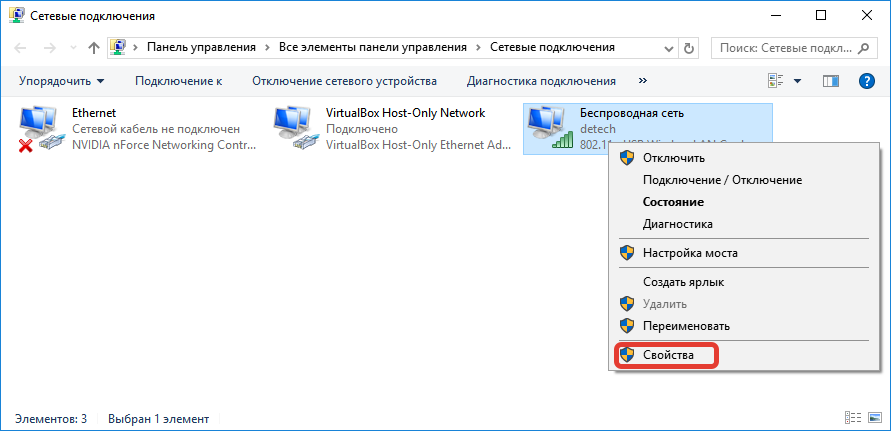Click the blue help question mark icon
Screen dimensions: 891x431
[x=867, y=81]
